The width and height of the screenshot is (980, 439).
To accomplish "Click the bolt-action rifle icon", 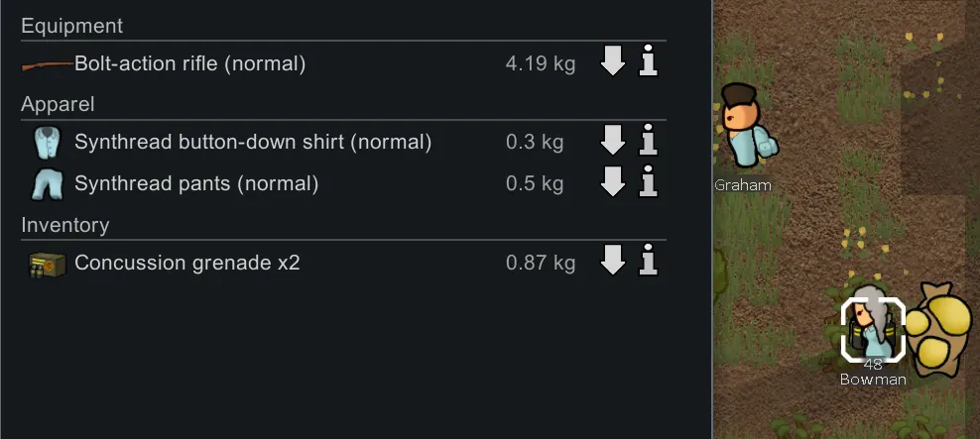I will click(x=47, y=64).
